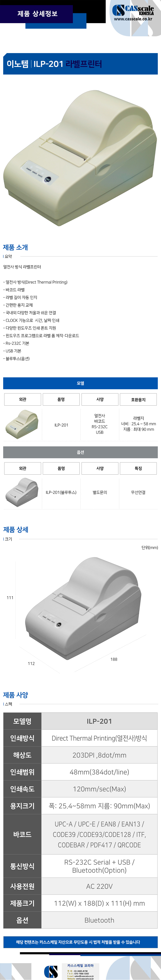Open the www.casscale.co.kr link in header

pyautogui.click(x=133, y=19)
